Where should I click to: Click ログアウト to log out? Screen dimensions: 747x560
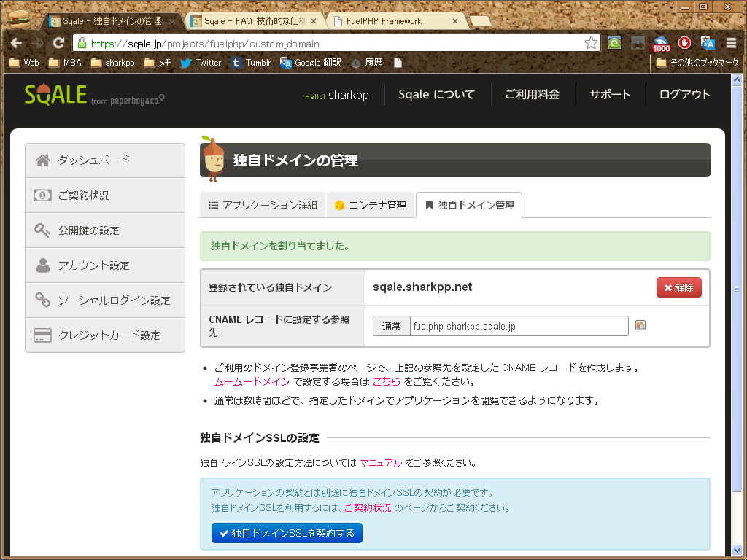coord(684,94)
